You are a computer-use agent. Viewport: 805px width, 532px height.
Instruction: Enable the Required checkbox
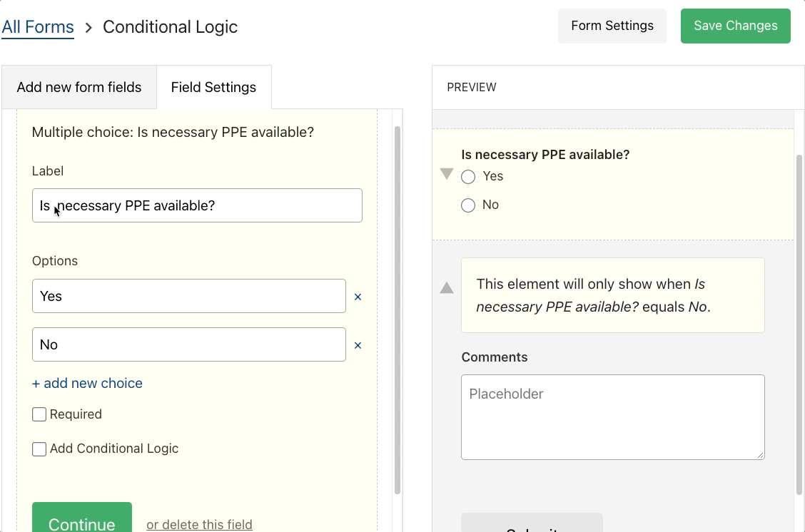tap(39, 414)
